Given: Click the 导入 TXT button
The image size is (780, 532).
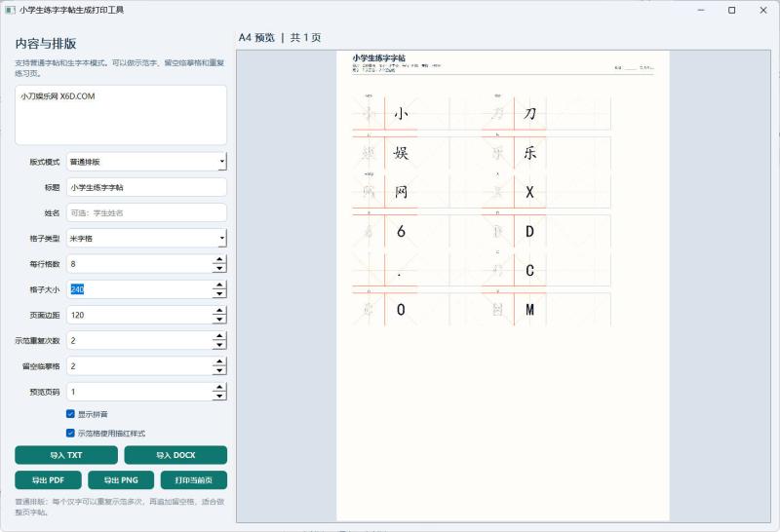Looking at the screenshot, I should [66, 455].
